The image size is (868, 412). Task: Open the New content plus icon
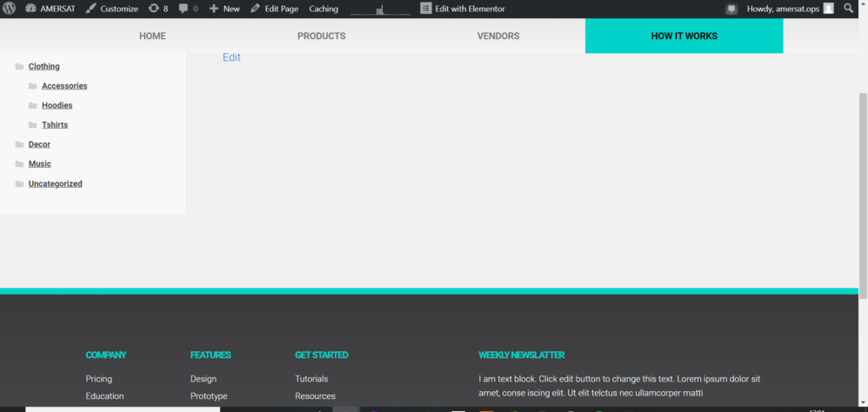point(214,9)
